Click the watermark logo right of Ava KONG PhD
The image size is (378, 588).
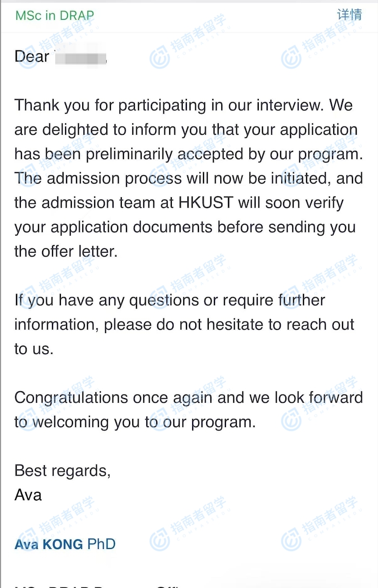[x=160, y=542]
